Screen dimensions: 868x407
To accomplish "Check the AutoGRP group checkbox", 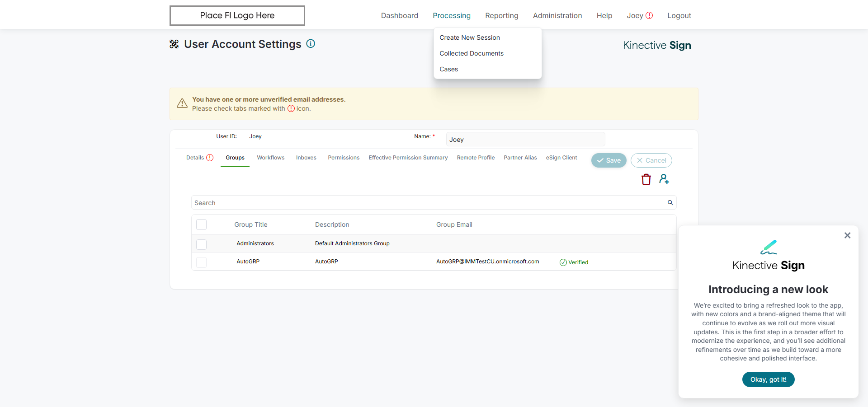I will tap(202, 262).
